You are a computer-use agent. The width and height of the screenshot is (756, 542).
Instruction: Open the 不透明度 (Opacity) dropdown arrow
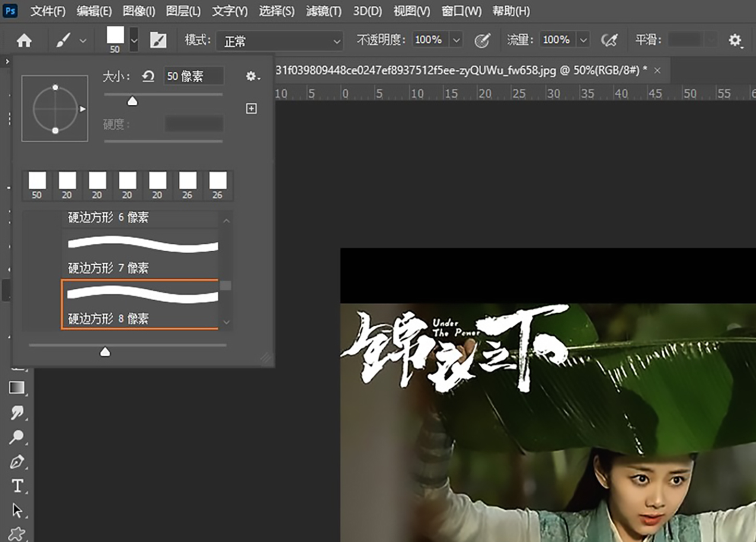(456, 39)
